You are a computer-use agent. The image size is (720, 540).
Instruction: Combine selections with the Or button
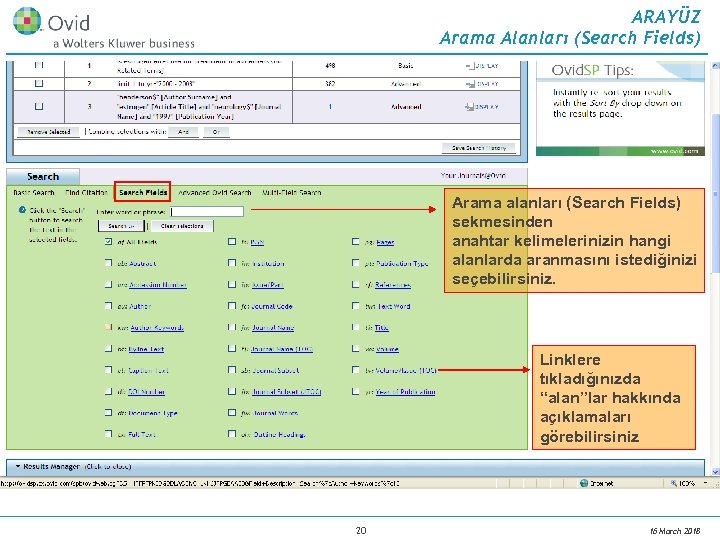coord(216,132)
